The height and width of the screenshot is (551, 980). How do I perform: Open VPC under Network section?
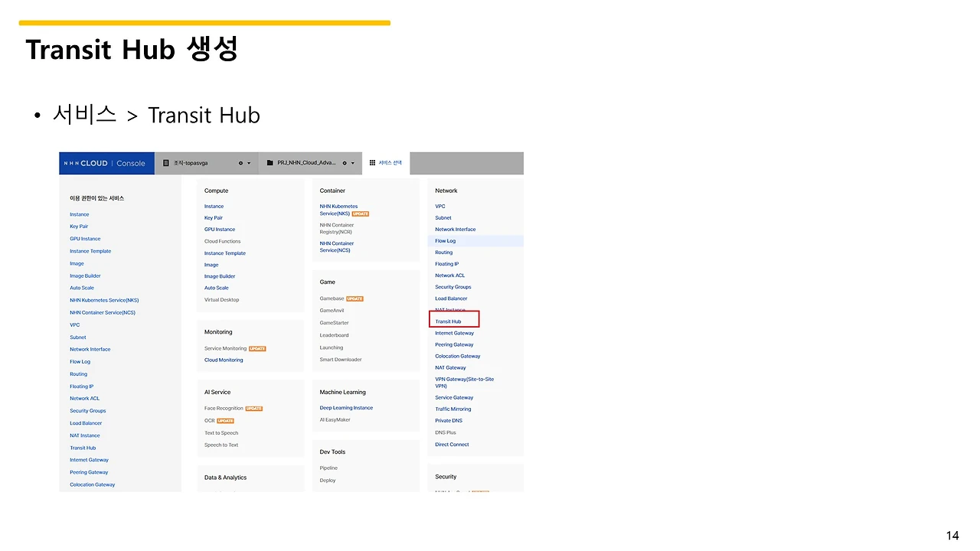[440, 207]
